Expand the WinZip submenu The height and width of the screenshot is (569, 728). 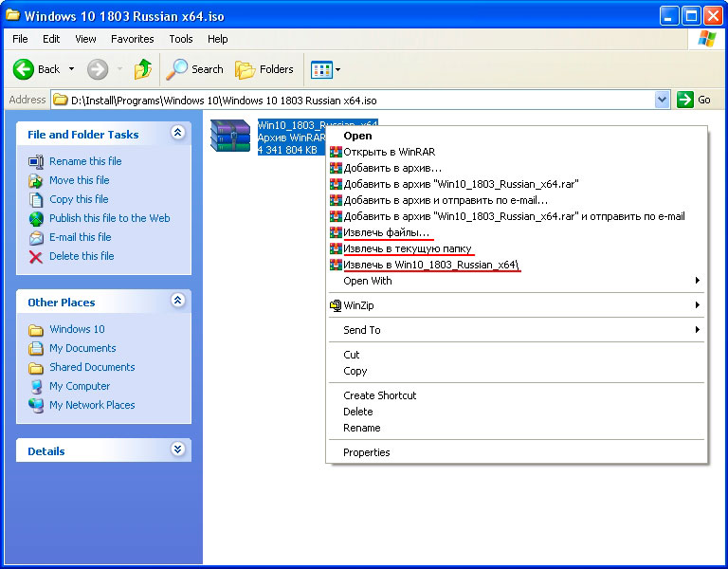(x=517, y=305)
